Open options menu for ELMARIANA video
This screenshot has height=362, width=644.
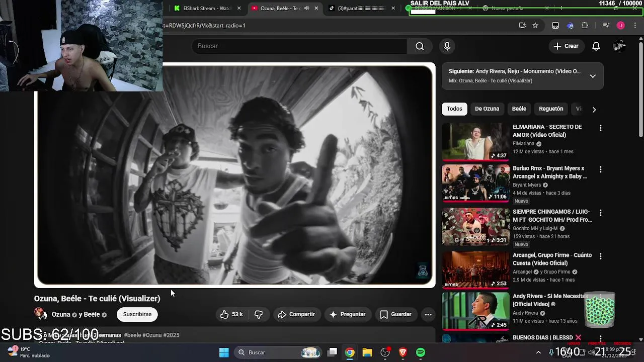(600, 128)
